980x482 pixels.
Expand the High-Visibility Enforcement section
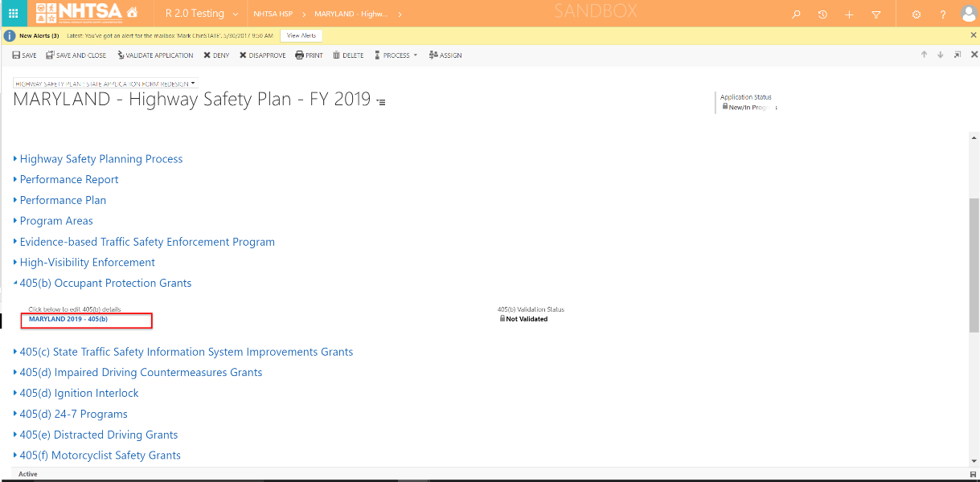(84, 263)
